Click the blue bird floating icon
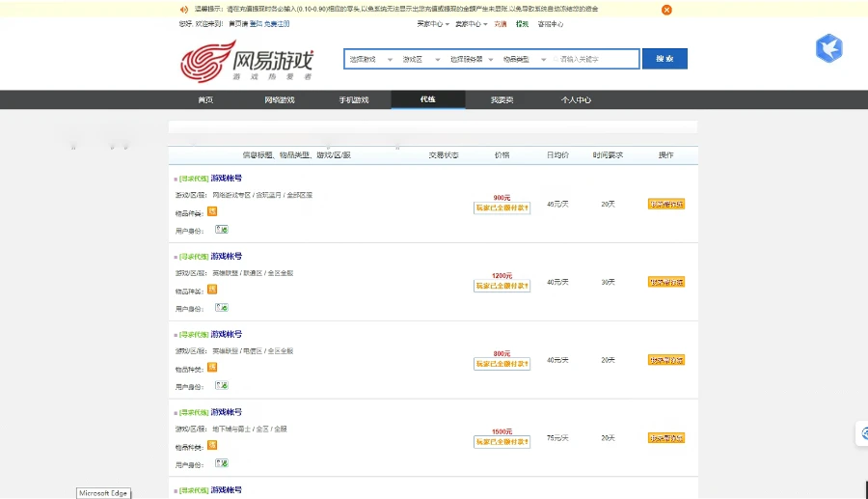Screen dimensions: 868x499 coord(828,48)
